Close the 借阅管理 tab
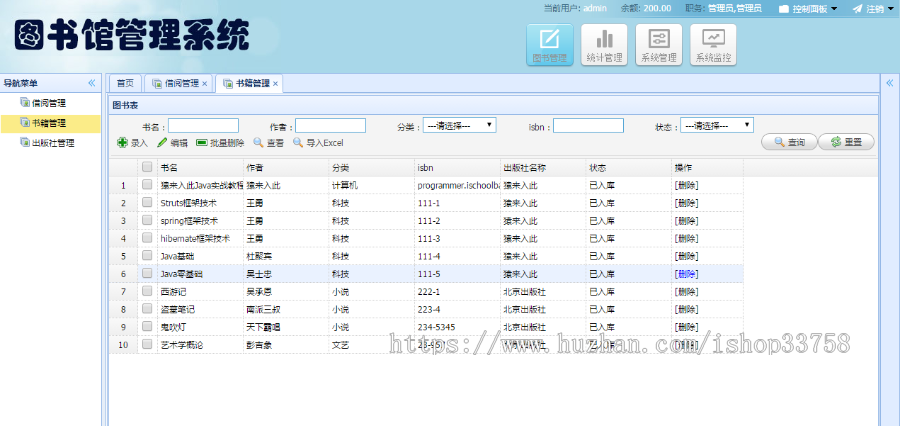The width and height of the screenshot is (900, 426). 205,84
